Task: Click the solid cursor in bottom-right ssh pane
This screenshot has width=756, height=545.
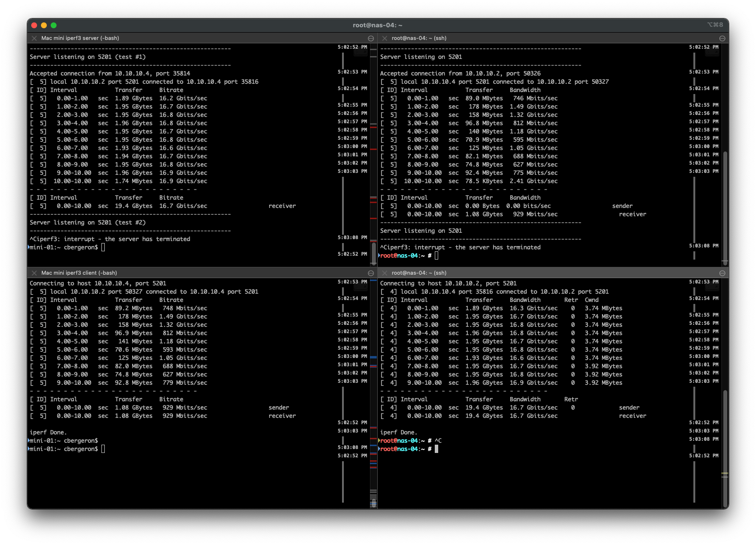Action: (437, 449)
